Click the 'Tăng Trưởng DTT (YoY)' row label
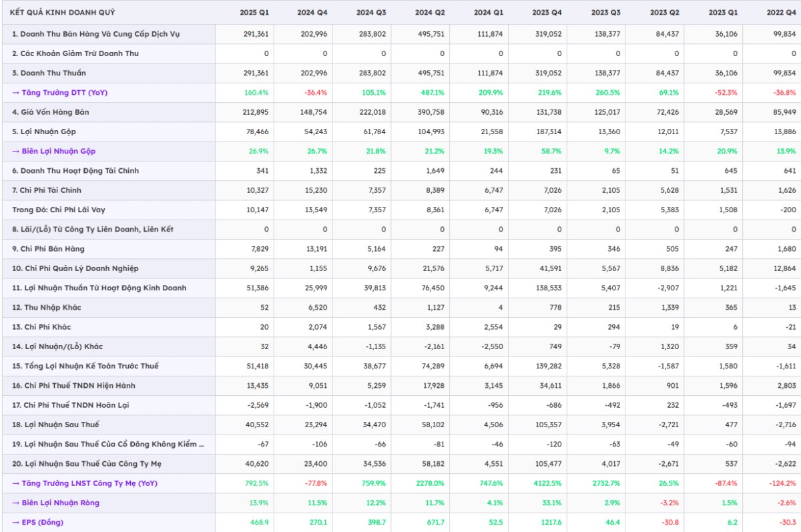This screenshot has height=532, width=801. 59,93
